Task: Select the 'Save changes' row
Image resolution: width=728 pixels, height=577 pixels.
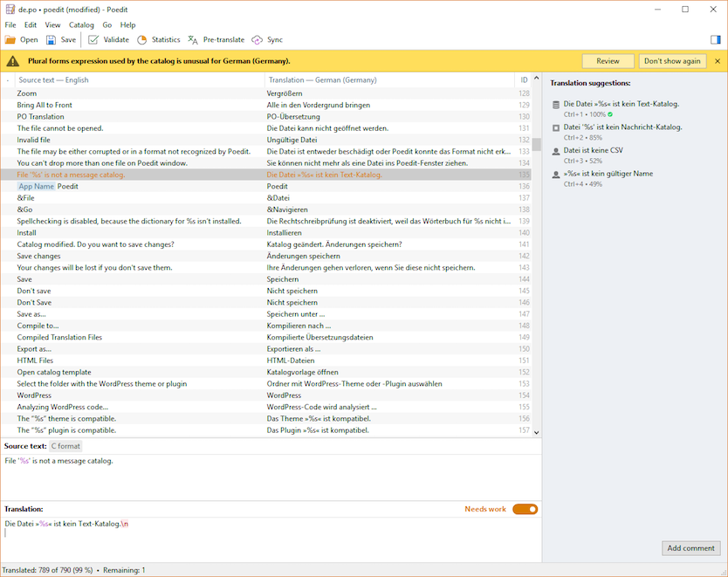Action: (266, 256)
